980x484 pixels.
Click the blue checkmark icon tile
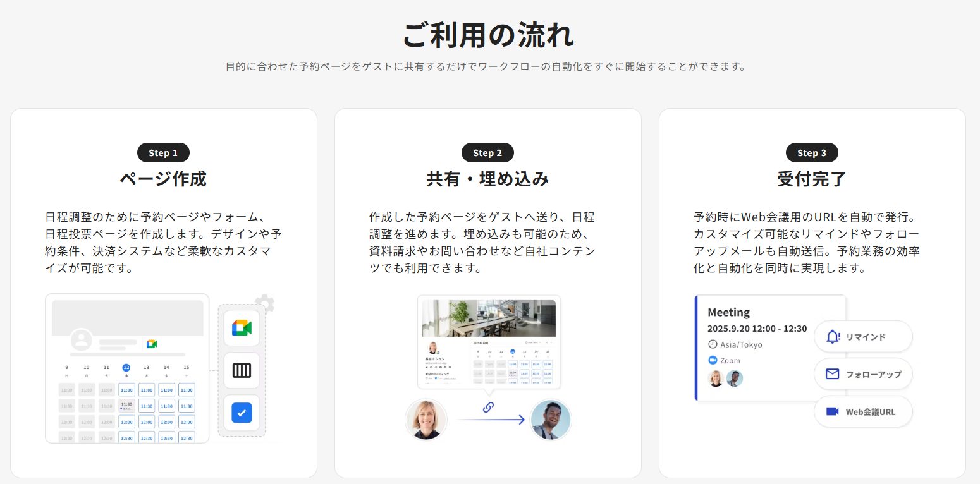[242, 413]
